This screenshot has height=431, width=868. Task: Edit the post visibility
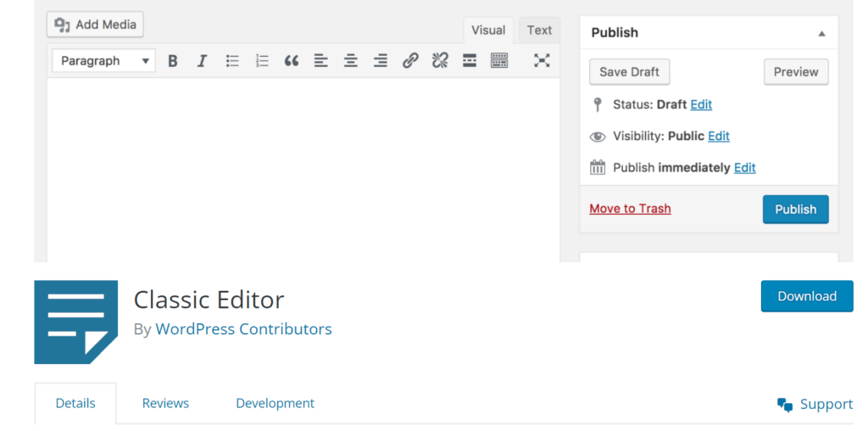(719, 137)
